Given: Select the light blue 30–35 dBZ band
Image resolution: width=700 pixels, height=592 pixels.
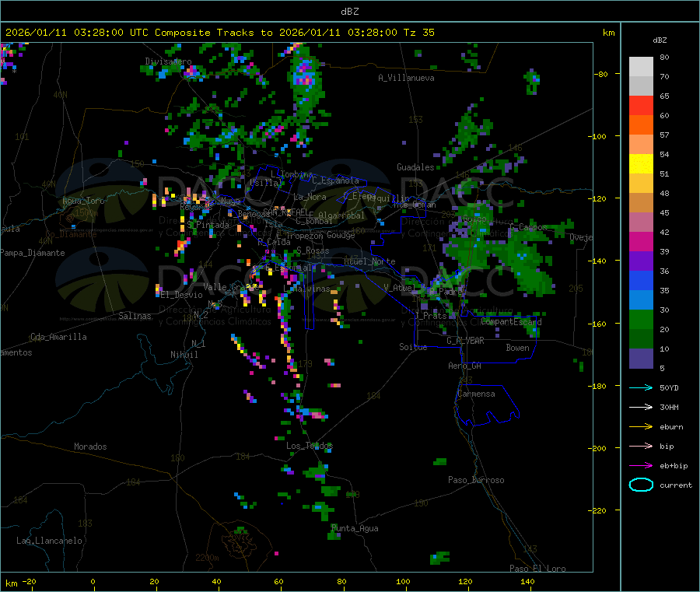Looking at the screenshot, I should coord(641,300).
